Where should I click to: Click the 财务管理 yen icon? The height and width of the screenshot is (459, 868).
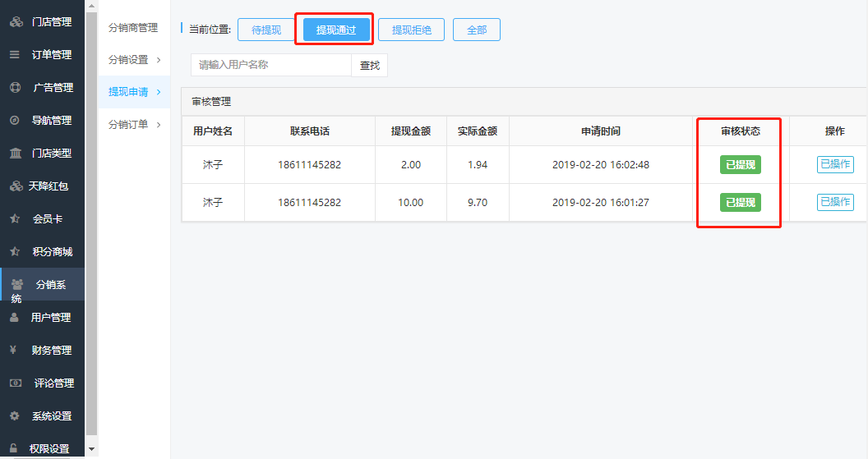point(13,350)
